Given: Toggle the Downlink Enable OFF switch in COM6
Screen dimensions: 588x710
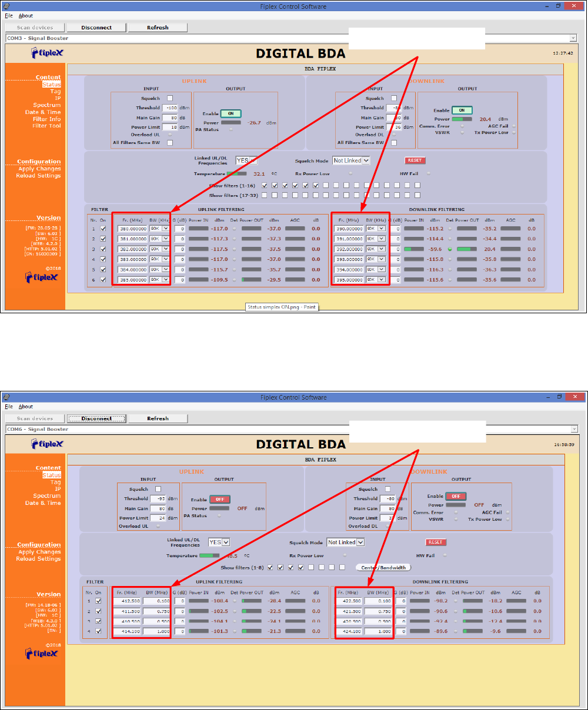Looking at the screenshot, I should [456, 495].
